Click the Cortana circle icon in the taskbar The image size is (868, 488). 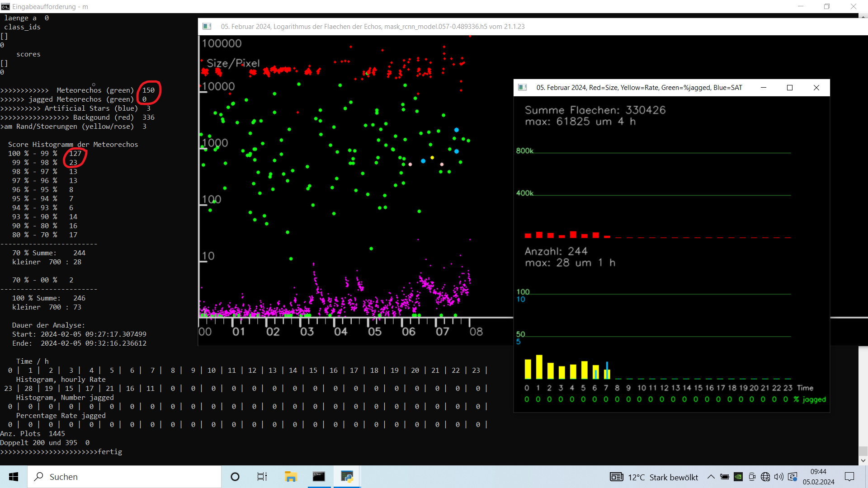point(235,477)
